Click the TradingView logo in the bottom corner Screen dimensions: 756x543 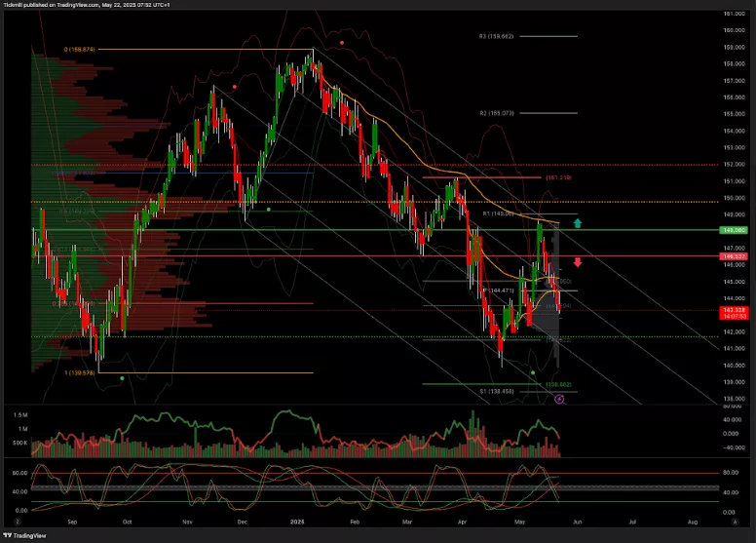pos(24,535)
